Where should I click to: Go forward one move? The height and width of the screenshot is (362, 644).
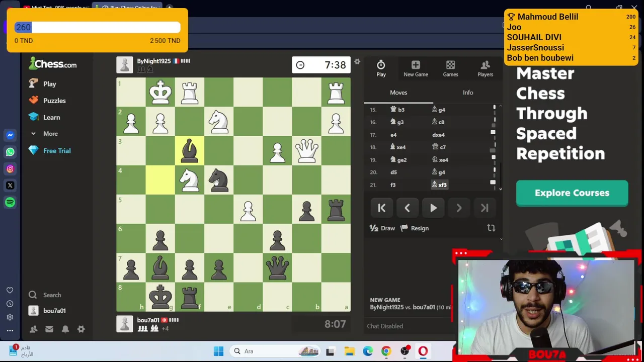click(459, 208)
